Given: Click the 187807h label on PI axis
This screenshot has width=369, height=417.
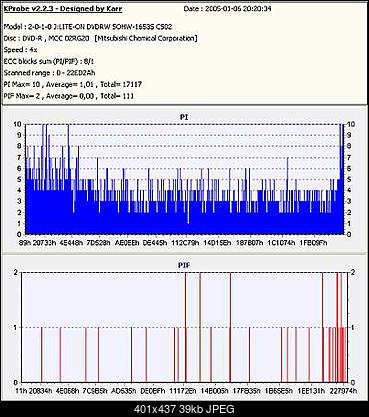Looking at the screenshot, I should [249, 243].
